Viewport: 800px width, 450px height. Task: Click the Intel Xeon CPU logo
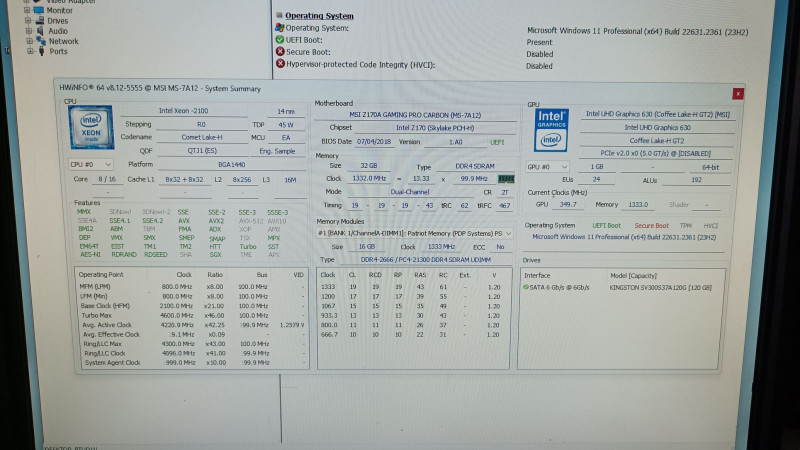pyautogui.click(x=91, y=127)
